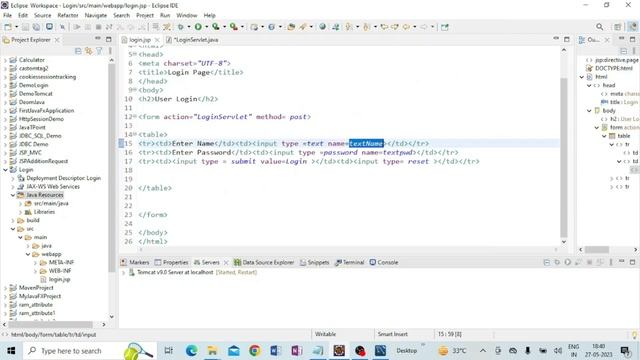Click the Debug bug toolbar icon
This screenshot has height=360, width=640.
pos(180,27)
